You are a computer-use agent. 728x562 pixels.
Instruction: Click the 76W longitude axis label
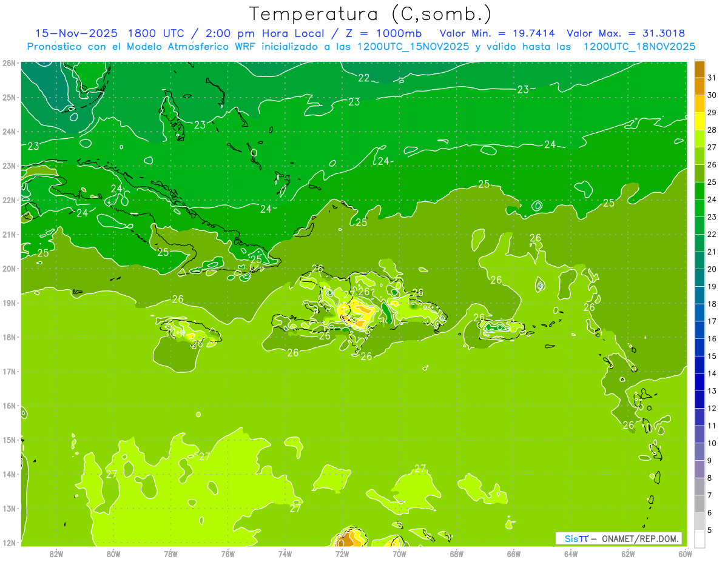[227, 553]
